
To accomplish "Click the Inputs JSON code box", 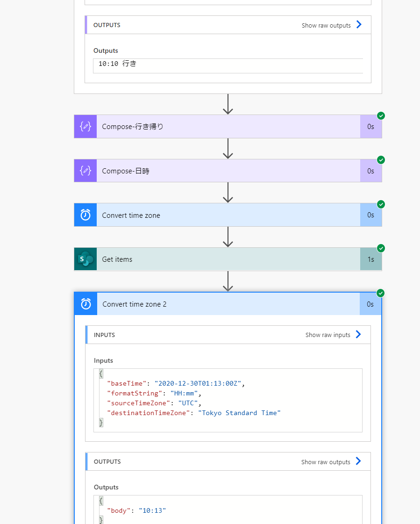I will [x=228, y=400].
